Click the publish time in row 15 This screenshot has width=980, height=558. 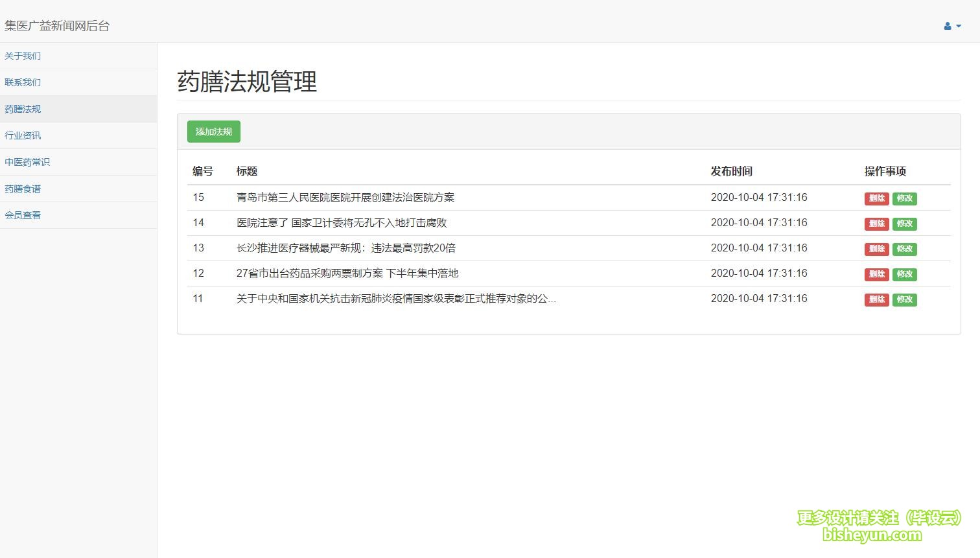(759, 197)
